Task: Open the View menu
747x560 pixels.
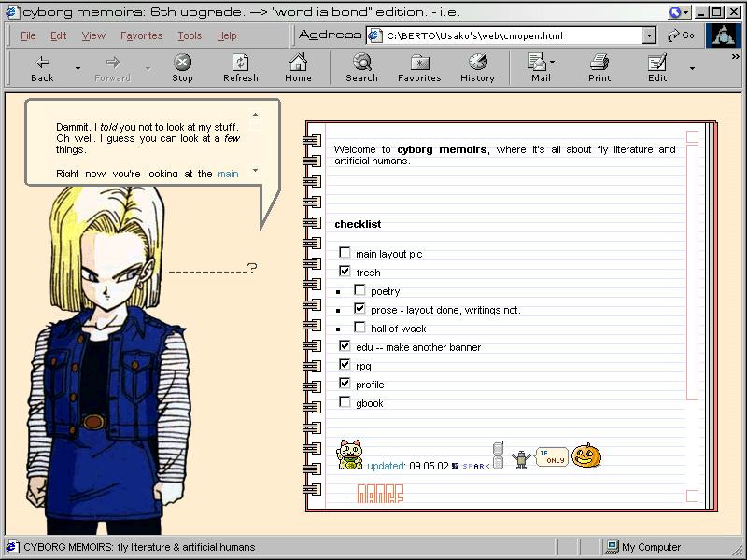Action: (x=93, y=35)
